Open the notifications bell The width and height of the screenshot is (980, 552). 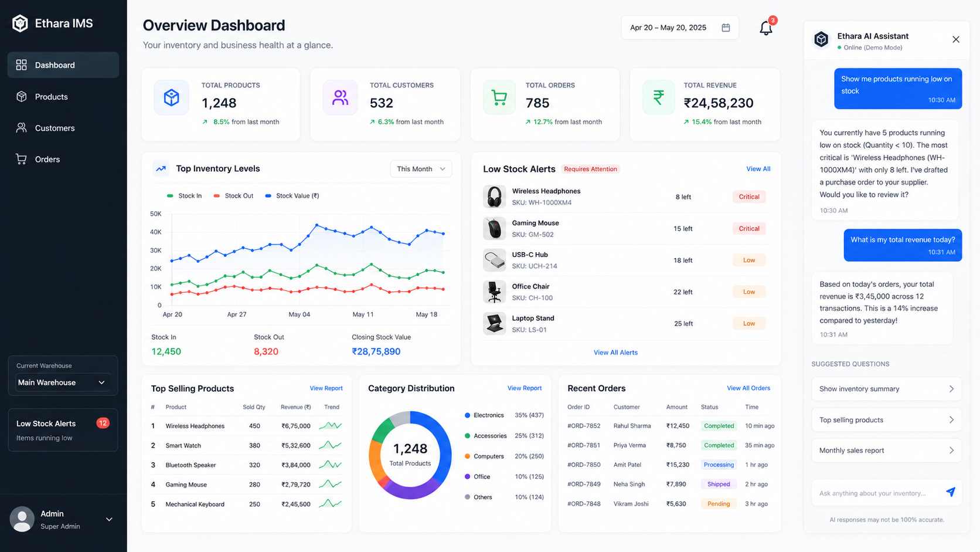tap(765, 28)
